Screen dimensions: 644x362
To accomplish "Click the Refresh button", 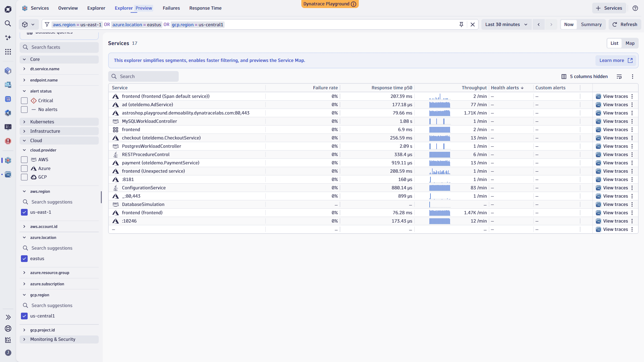I will [x=625, y=24].
